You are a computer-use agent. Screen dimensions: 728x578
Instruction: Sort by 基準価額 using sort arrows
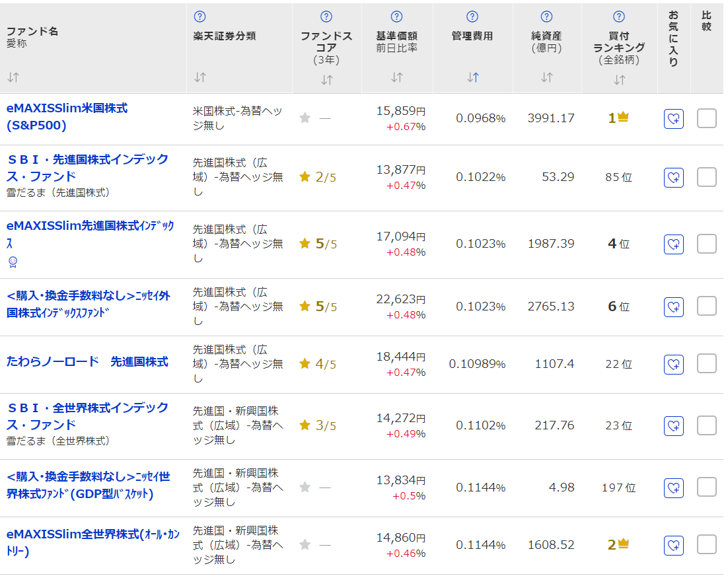pyautogui.click(x=397, y=77)
